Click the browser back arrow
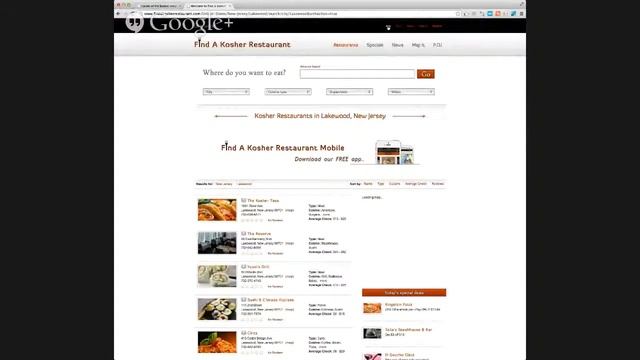Image resolution: width=640 pixels, height=360 pixels. click(x=118, y=13)
